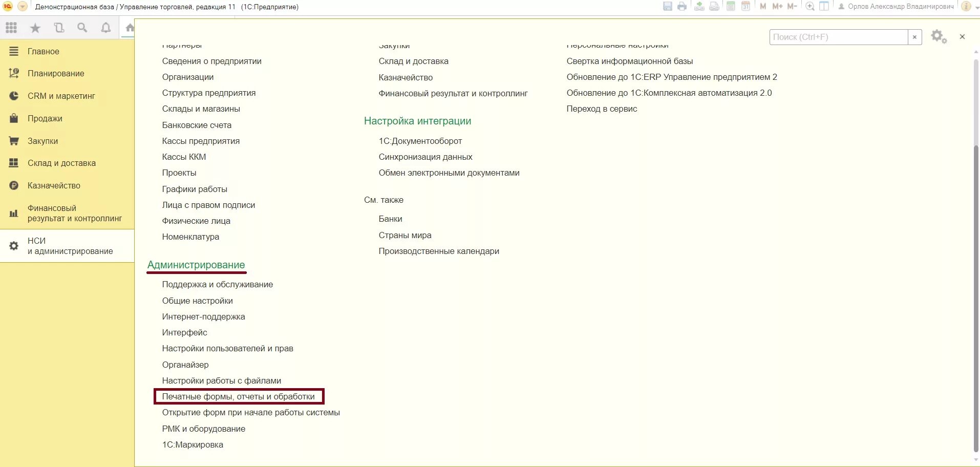This screenshot has height=467, width=980.
Task: Open Обновление до 1С:ERP Управление предприятием 2
Action: point(672,77)
